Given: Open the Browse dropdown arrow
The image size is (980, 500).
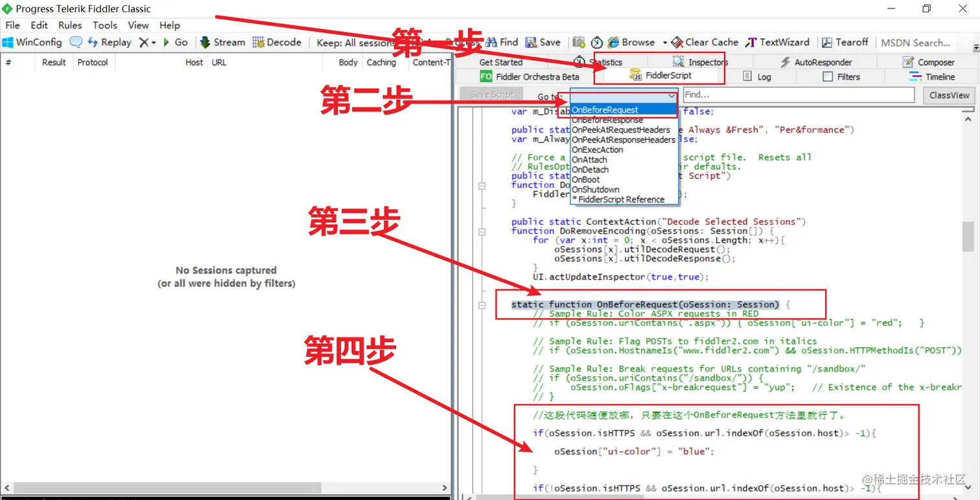Looking at the screenshot, I should pyautogui.click(x=664, y=43).
